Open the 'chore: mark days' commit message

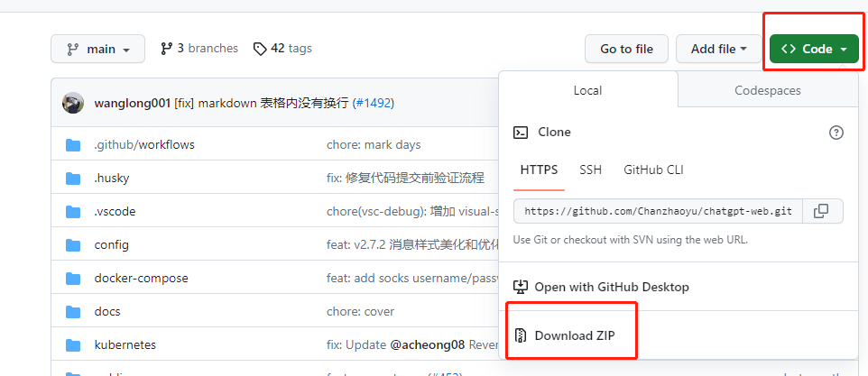374,145
